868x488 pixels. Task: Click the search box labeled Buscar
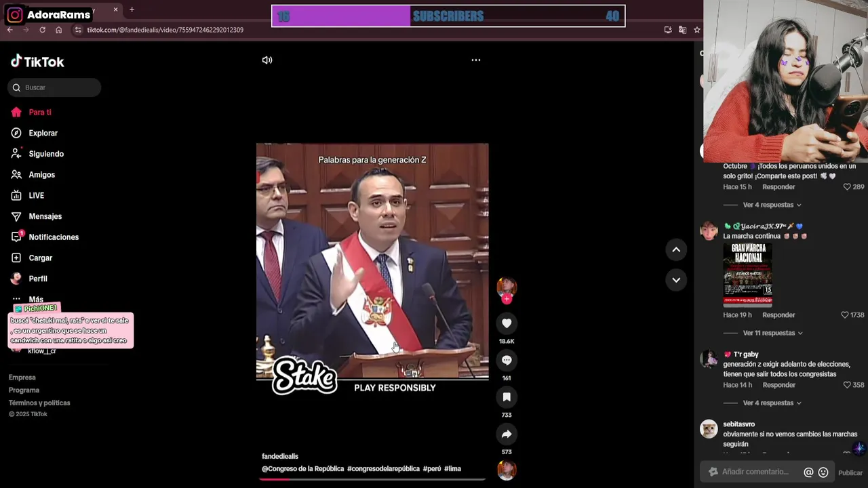(x=55, y=87)
